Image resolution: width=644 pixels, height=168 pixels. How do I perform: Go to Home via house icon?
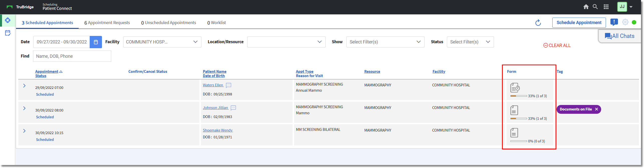click(586, 7)
